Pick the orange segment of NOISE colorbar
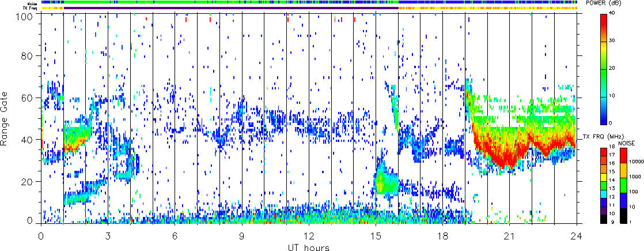The image size is (644, 251). click(623, 170)
